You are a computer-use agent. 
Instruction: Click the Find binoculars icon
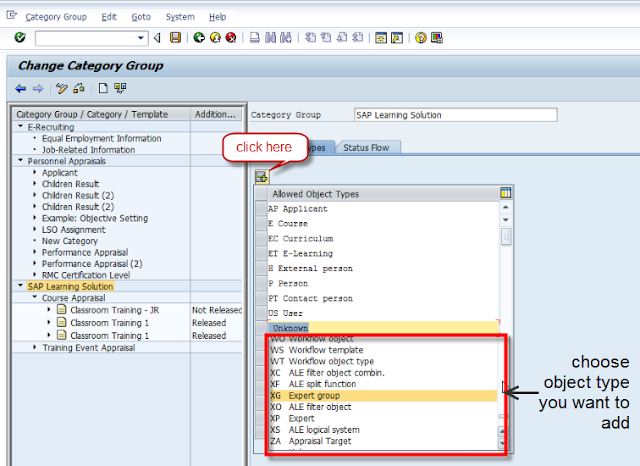click(270, 38)
